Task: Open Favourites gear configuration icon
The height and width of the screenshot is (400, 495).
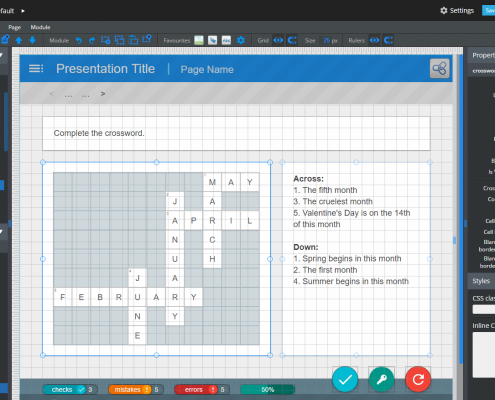Action: 241,40
